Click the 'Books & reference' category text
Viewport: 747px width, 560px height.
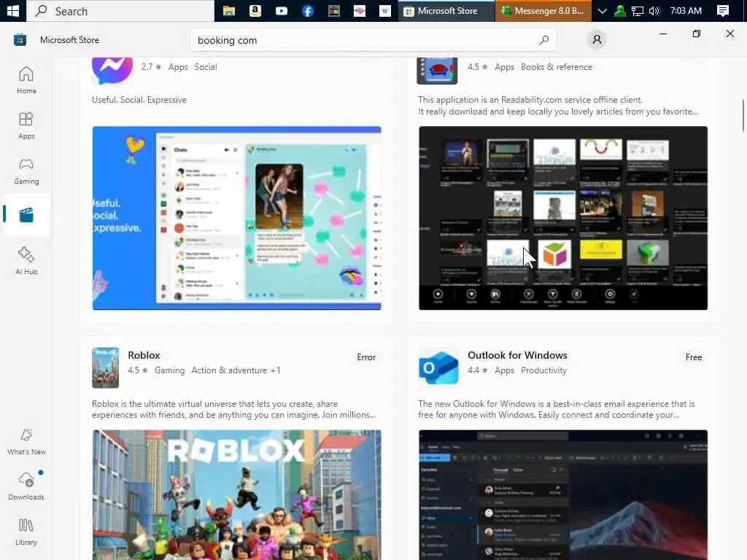[557, 67]
